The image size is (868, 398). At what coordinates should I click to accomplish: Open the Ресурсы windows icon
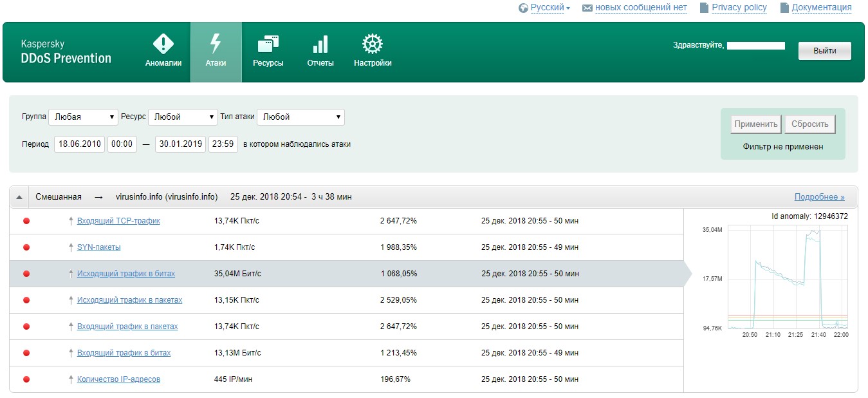pyautogui.click(x=268, y=44)
